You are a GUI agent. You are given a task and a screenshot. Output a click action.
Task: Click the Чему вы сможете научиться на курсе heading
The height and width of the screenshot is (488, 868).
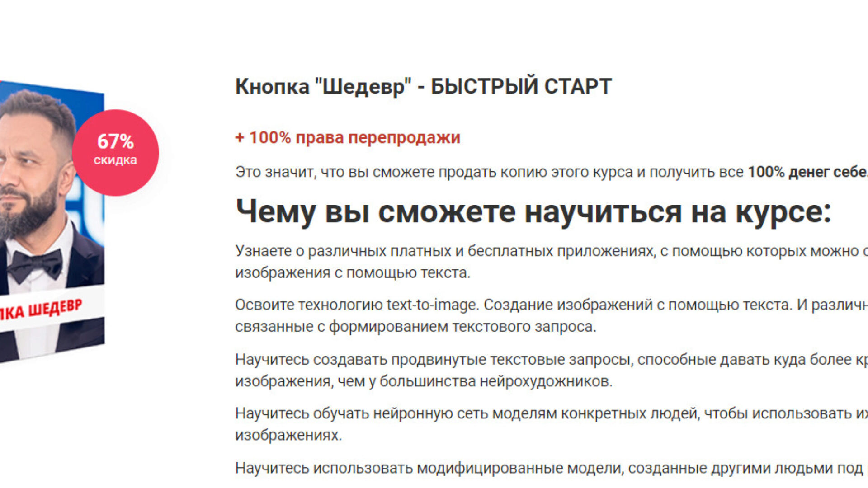coord(533,211)
